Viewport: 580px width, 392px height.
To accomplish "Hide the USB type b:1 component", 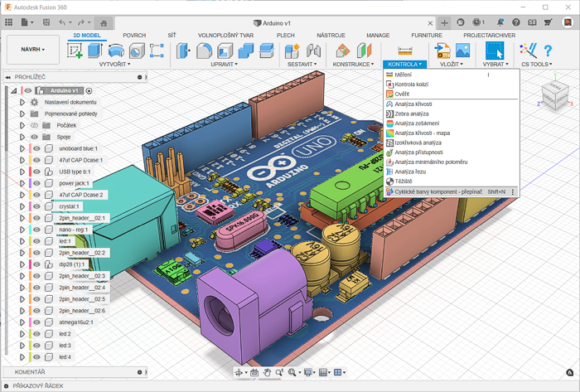I will tap(36, 172).
